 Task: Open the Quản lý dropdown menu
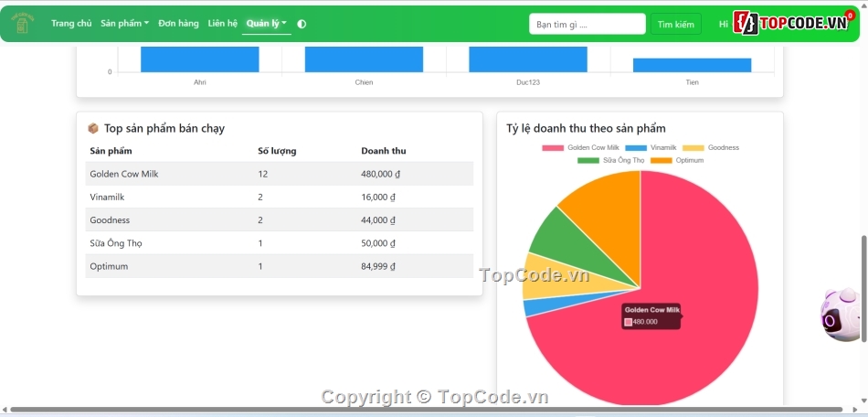pos(266,24)
